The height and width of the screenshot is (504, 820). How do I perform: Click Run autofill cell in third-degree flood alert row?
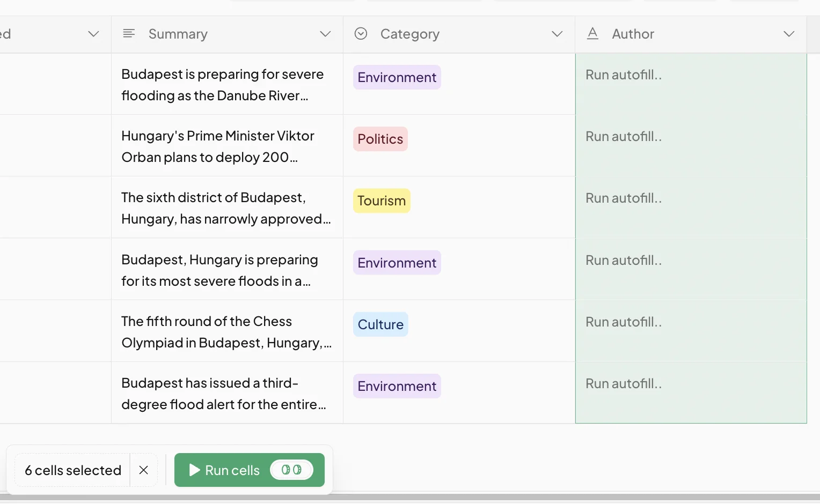(691, 393)
